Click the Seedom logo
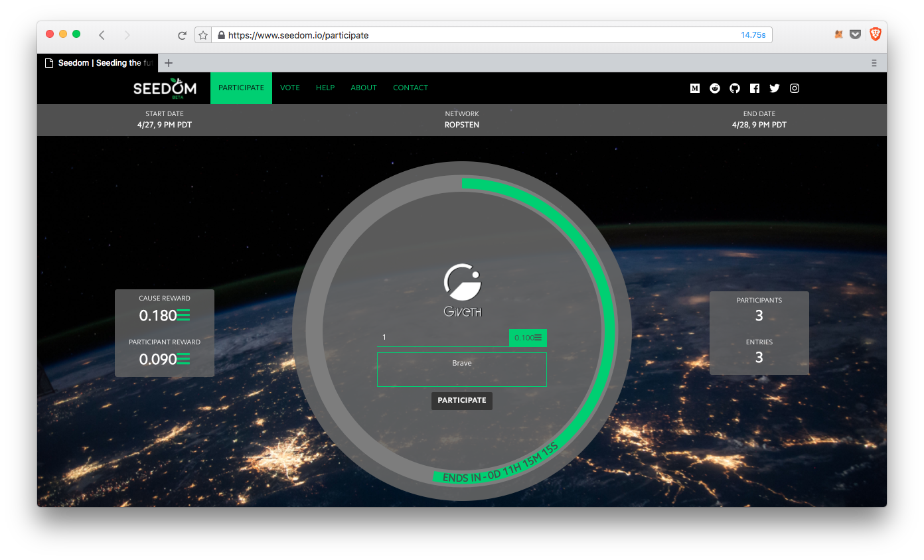 click(165, 88)
